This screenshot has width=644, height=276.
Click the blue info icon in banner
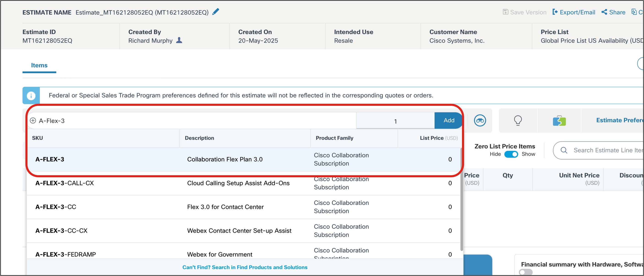click(31, 96)
